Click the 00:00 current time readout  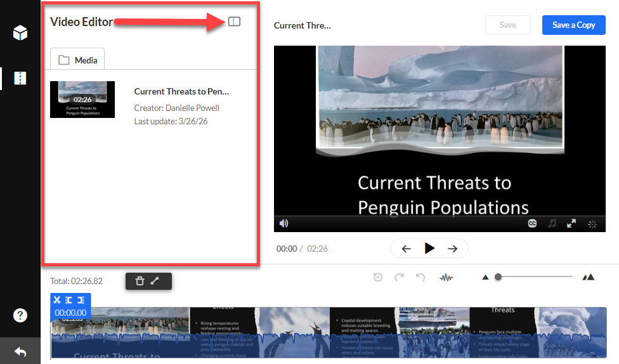click(x=287, y=249)
